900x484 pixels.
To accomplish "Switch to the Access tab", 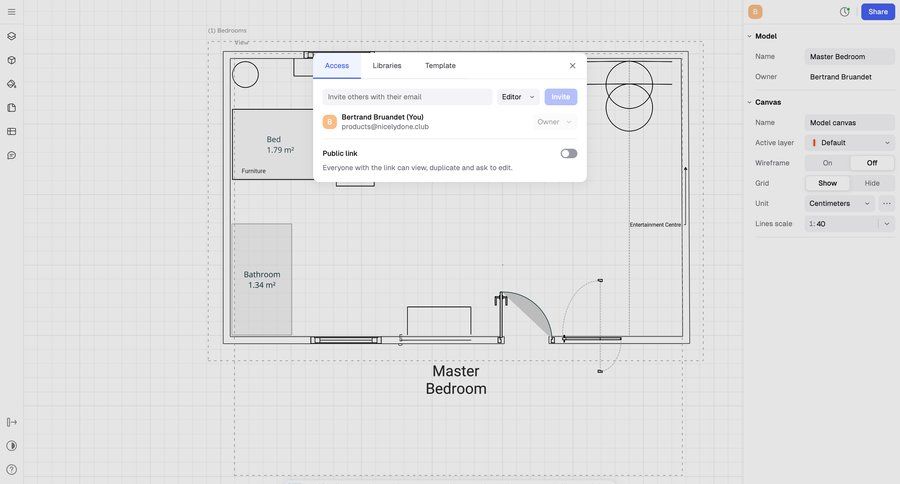I will (x=337, y=65).
